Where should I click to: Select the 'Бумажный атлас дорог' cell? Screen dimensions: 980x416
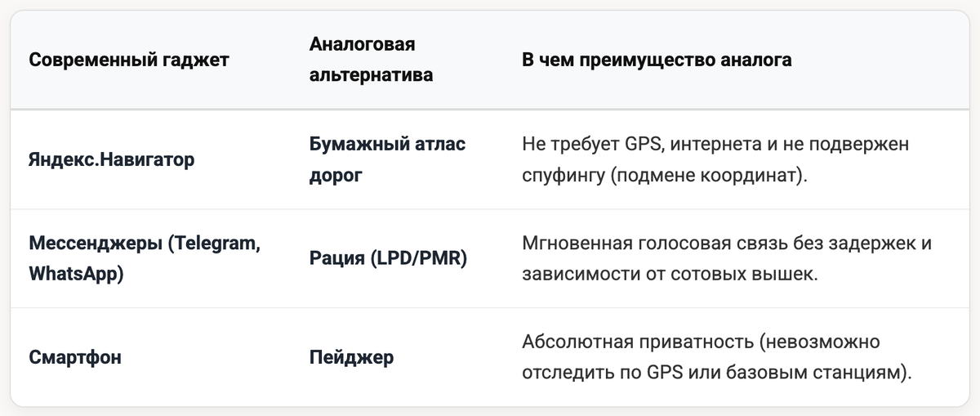coord(388,159)
